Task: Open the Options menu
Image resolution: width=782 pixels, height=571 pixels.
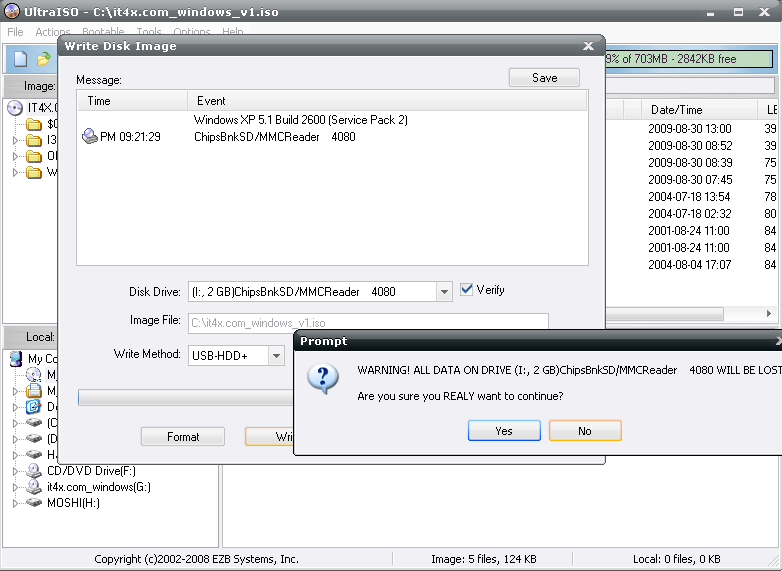Action: pos(192,32)
